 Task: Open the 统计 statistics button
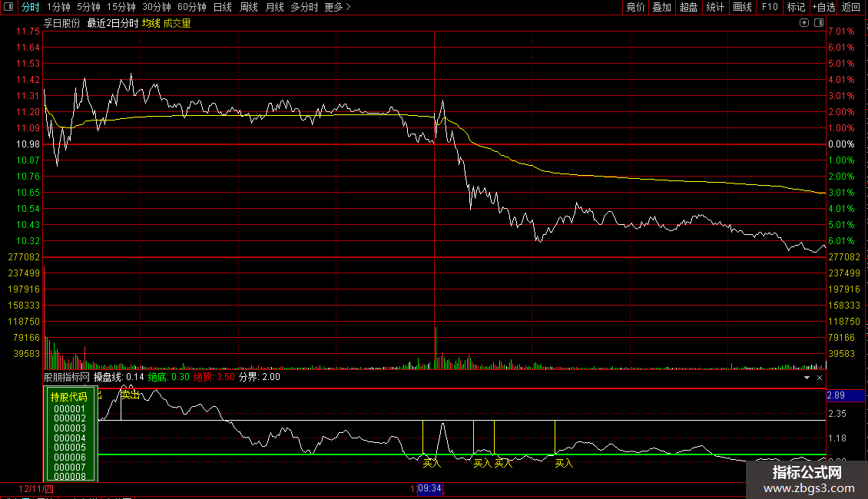tap(714, 7)
